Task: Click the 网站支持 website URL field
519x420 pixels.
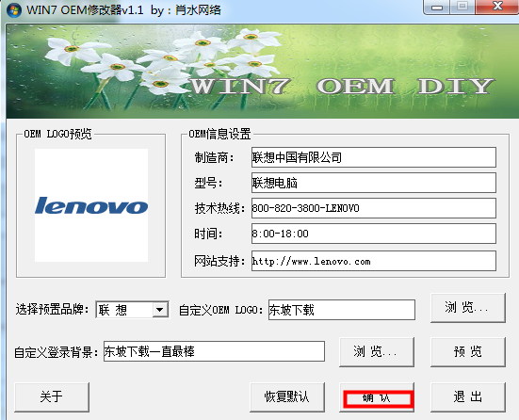Action: pos(374,261)
